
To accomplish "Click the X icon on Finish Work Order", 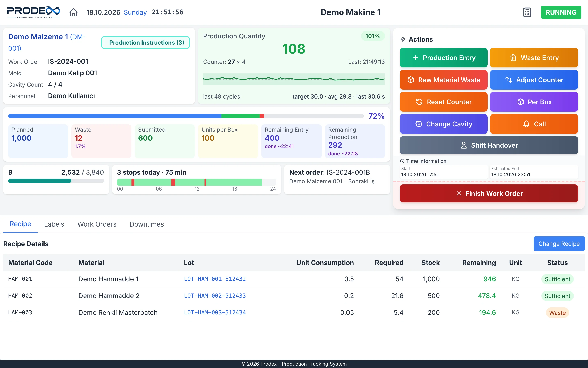I will pos(459,193).
